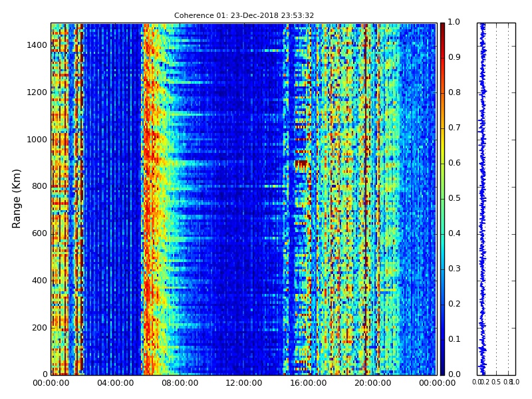Click the 400 range tick label
The width and height of the screenshot is (532, 399).
click(x=39, y=281)
